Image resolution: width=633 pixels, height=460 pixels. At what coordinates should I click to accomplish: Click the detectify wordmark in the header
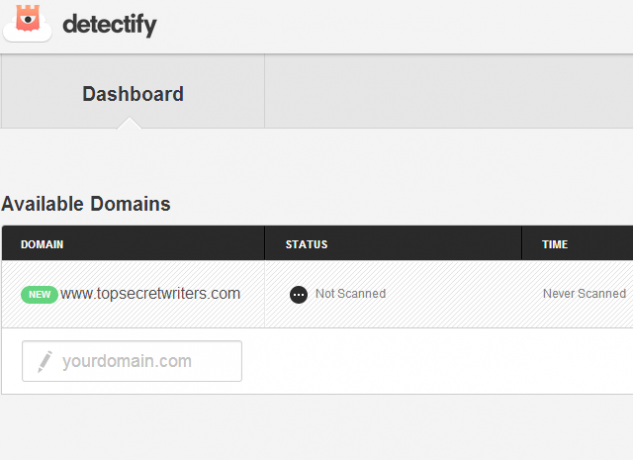(109, 25)
